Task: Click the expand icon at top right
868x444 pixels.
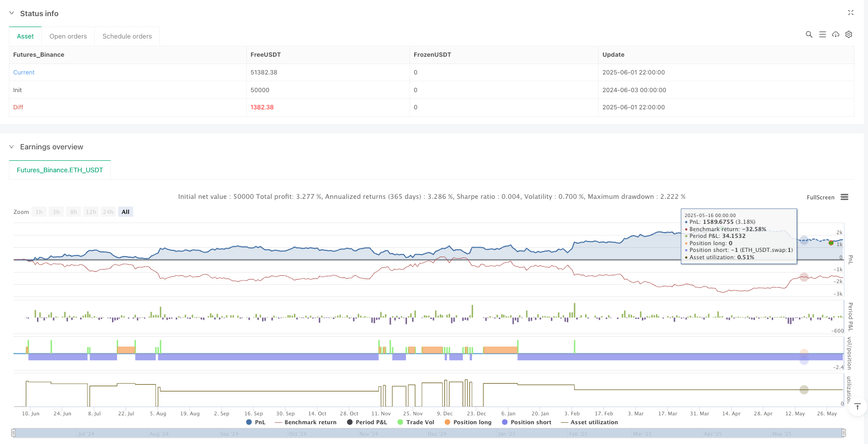Action: click(x=850, y=12)
